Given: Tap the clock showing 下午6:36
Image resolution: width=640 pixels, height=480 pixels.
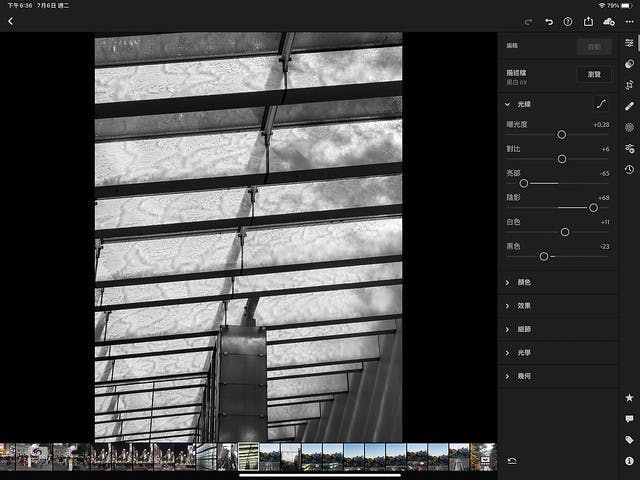Looking at the screenshot, I should coord(20,6).
